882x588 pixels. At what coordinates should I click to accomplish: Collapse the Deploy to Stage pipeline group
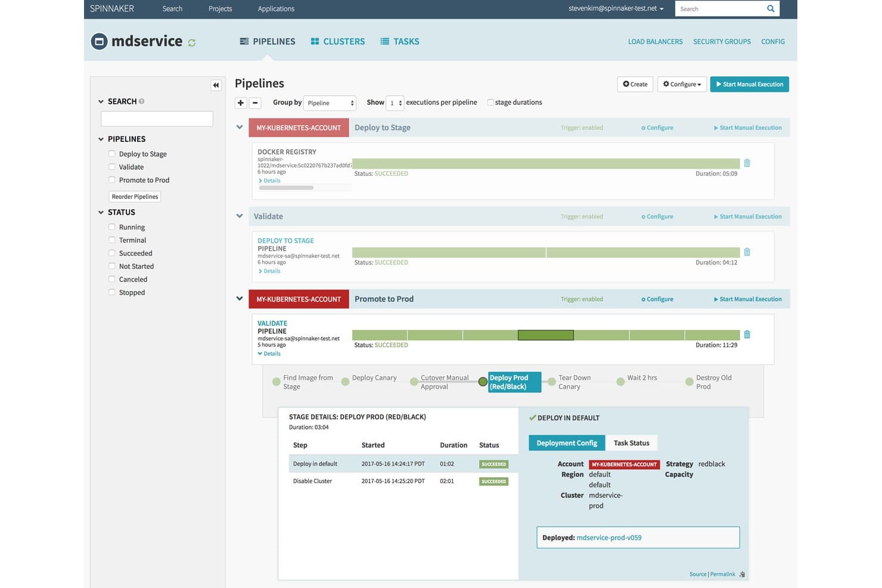240,127
